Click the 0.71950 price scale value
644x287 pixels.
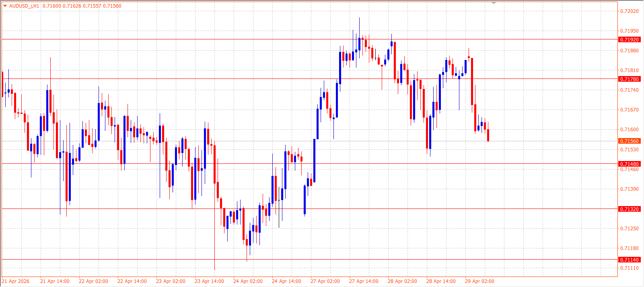[629, 31]
